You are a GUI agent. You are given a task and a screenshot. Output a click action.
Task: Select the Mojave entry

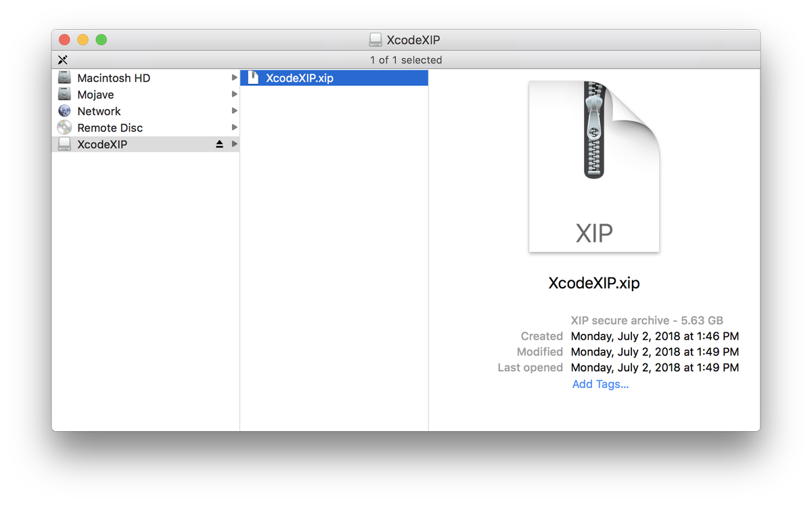[145, 95]
